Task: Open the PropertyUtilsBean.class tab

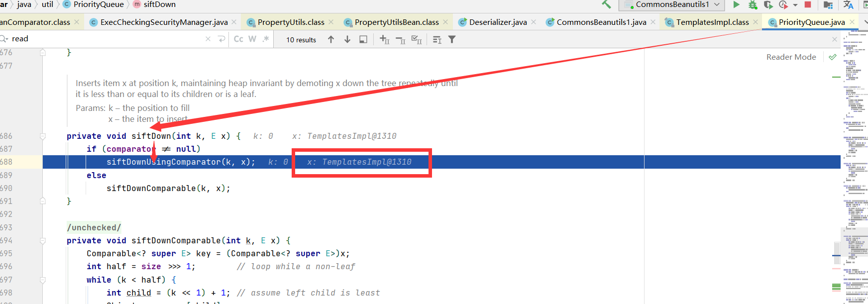Action: pos(397,22)
